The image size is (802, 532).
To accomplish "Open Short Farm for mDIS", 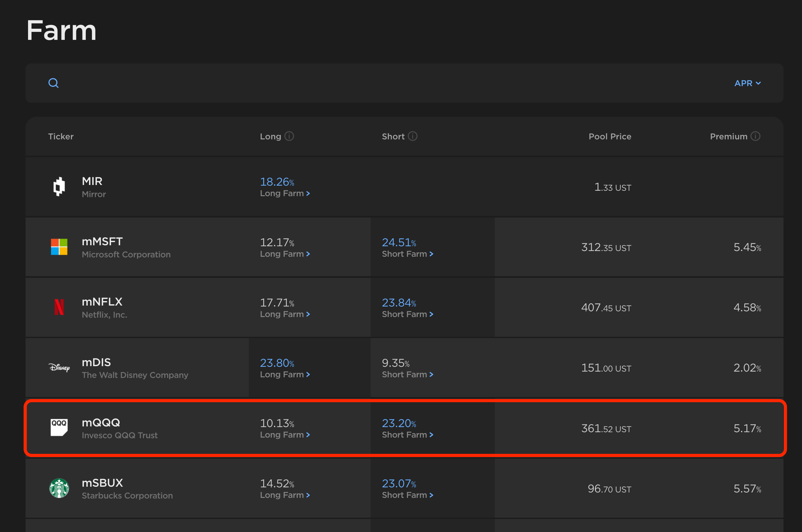I will tap(407, 374).
